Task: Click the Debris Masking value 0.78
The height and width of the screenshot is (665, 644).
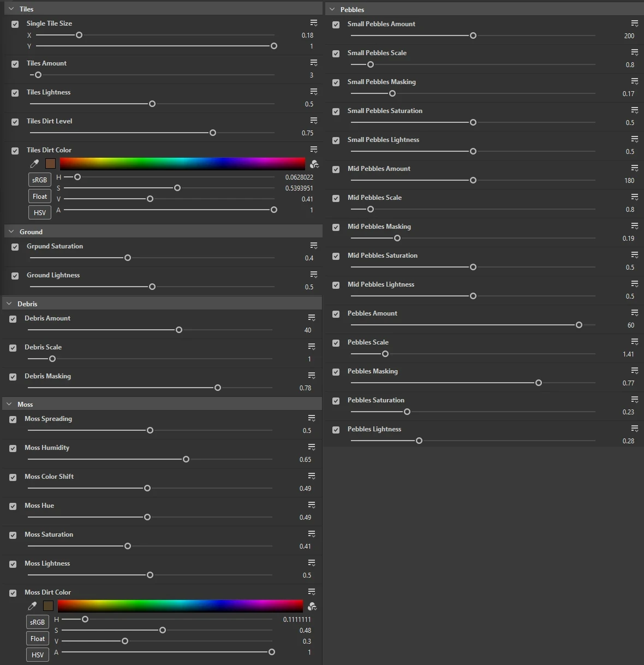Action: pos(305,388)
